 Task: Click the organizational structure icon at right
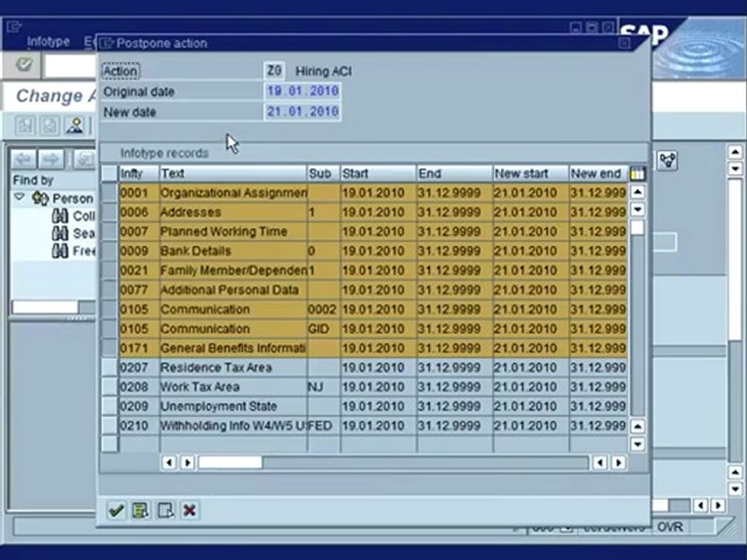(x=668, y=160)
